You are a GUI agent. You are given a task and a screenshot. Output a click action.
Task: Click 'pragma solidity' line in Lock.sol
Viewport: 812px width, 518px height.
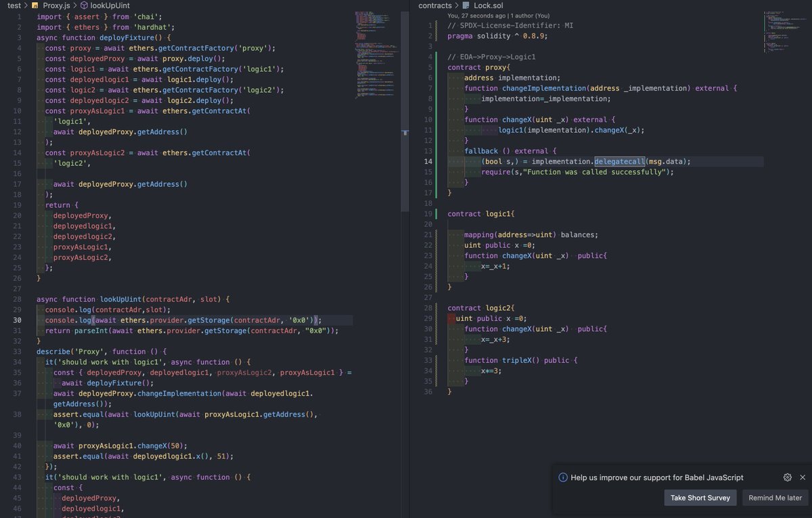(x=497, y=36)
